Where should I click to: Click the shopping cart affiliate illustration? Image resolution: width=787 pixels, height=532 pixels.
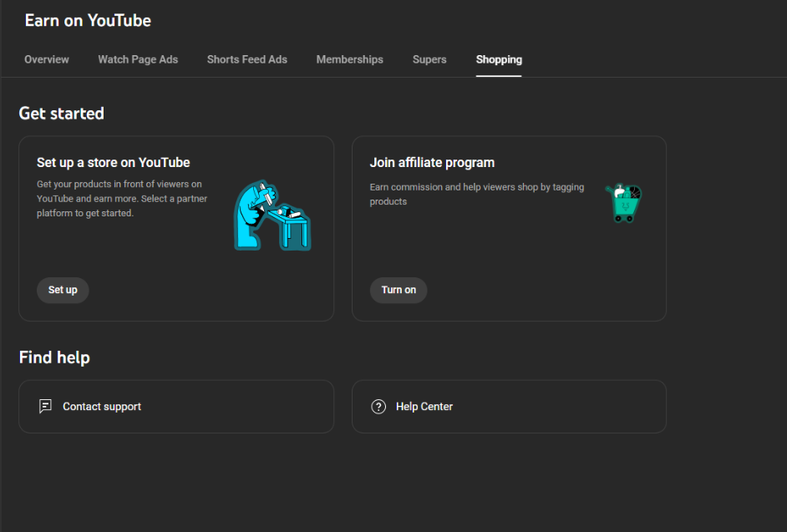point(624,203)
